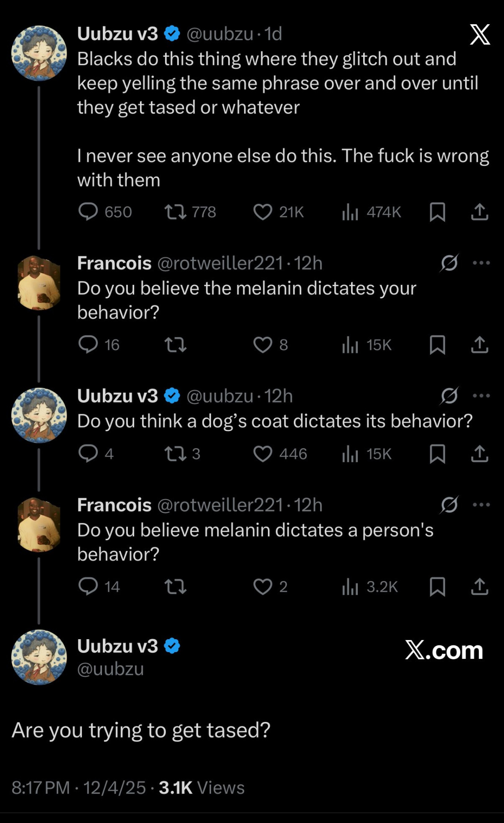Repost the dog's coat tweet
504x823 pixels.
175,454
